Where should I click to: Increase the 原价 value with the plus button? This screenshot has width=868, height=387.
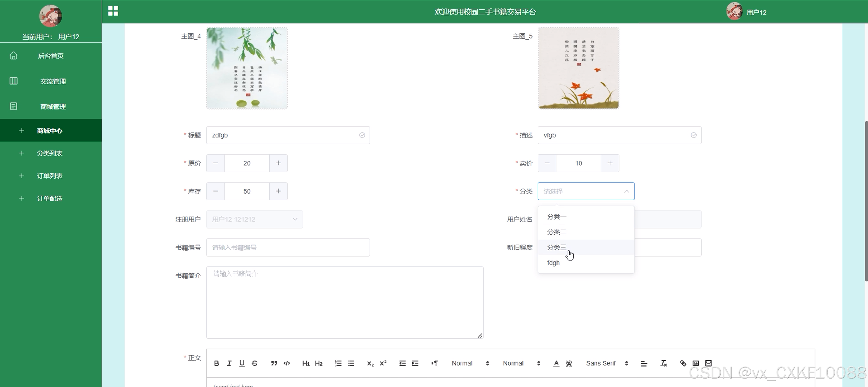tap(278, 163)
